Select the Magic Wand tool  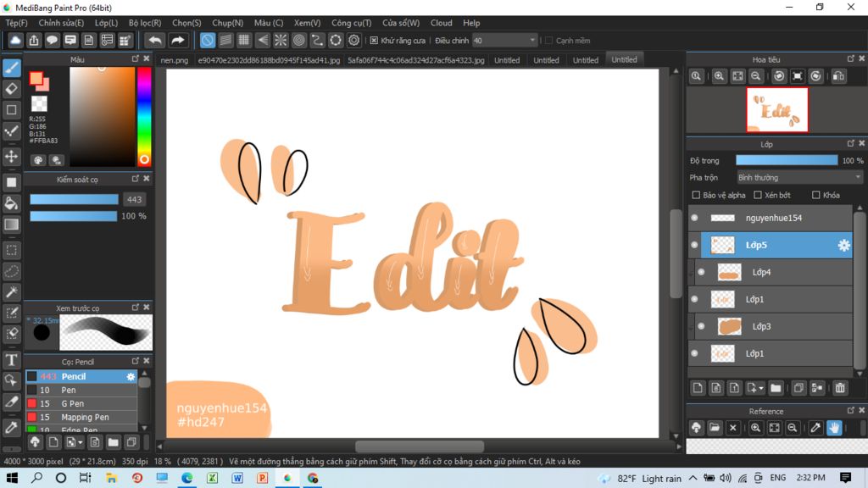[x=12, y=292]
